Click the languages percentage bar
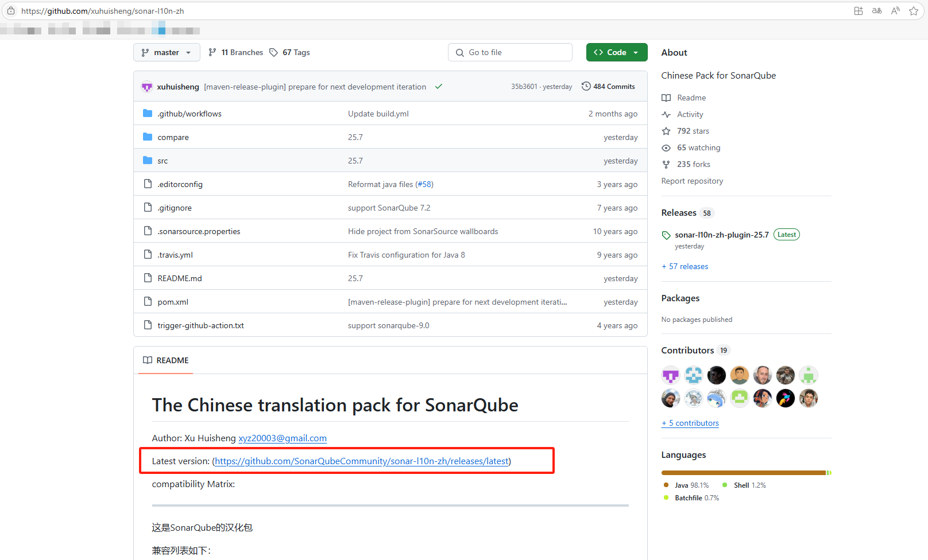Viewport: 928px width, 560px height. pos(746,473)
